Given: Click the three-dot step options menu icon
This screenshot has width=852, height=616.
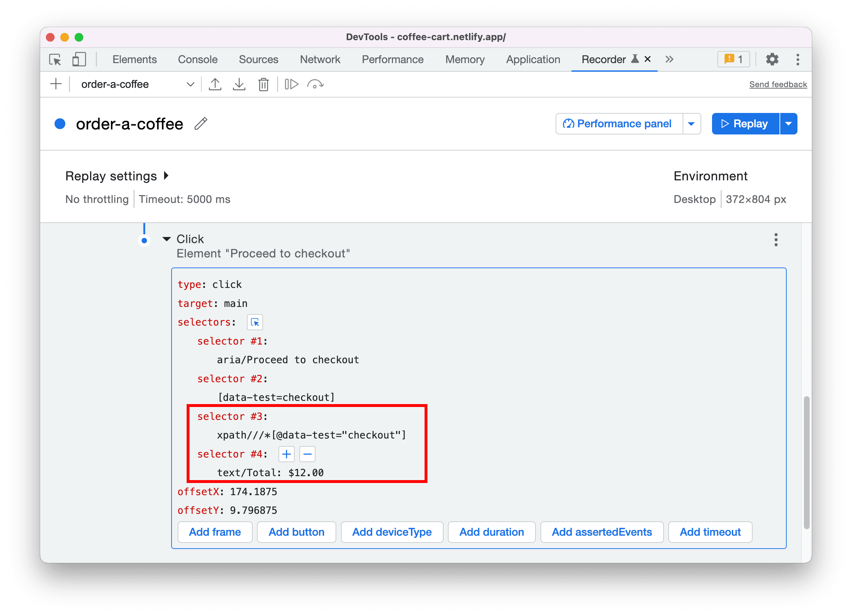Looking at the screenshot, I should [775, 239].
